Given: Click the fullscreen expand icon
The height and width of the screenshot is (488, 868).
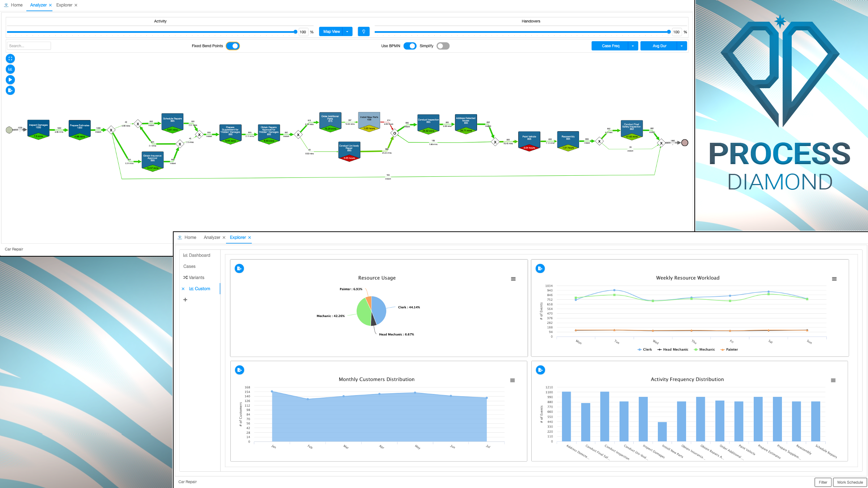Looking at the screenshot, I should click(x=10, y=59).
